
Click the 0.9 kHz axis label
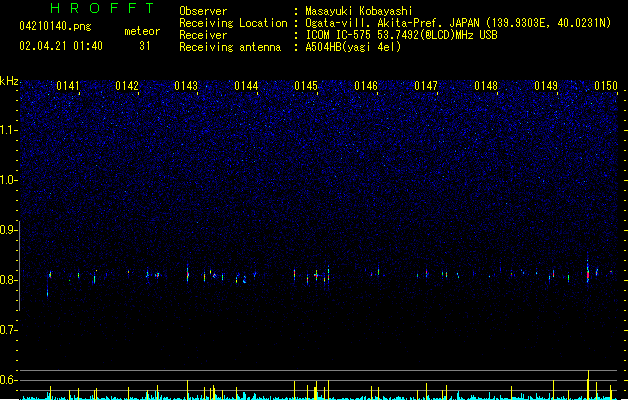pos(8,230)
